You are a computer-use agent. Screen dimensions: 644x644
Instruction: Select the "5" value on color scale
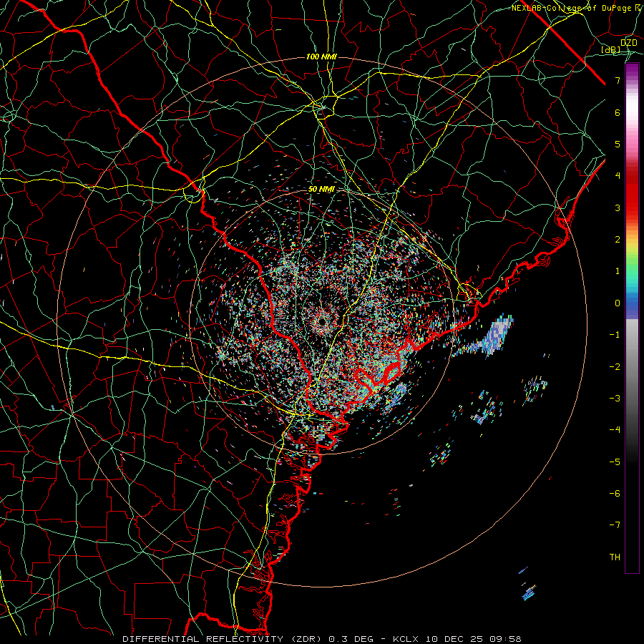(x=618, y=144)
